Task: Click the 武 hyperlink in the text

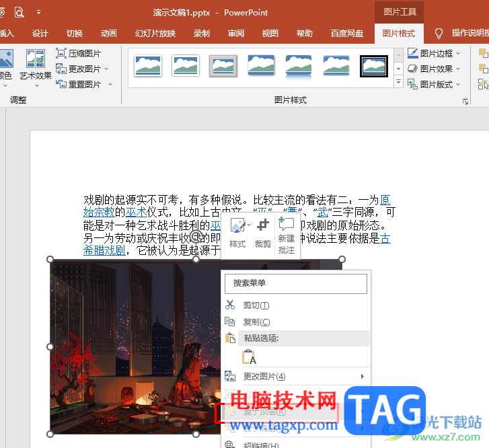Action: coord(323,213)
